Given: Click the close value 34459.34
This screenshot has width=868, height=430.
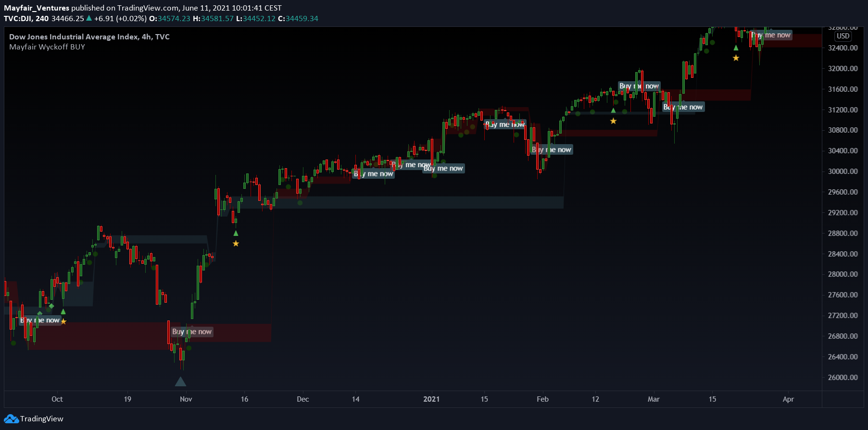Looking at the screenshot, I should 302,18.
